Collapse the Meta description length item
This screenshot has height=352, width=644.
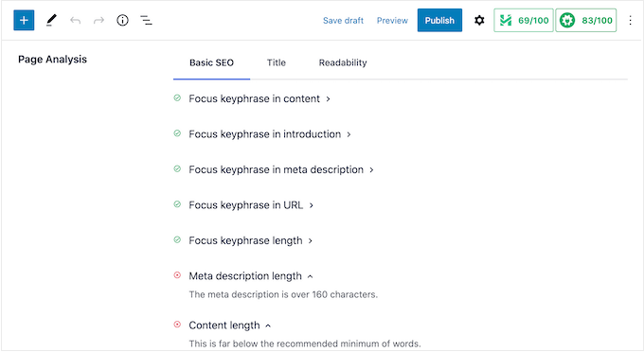pos(251,276)
